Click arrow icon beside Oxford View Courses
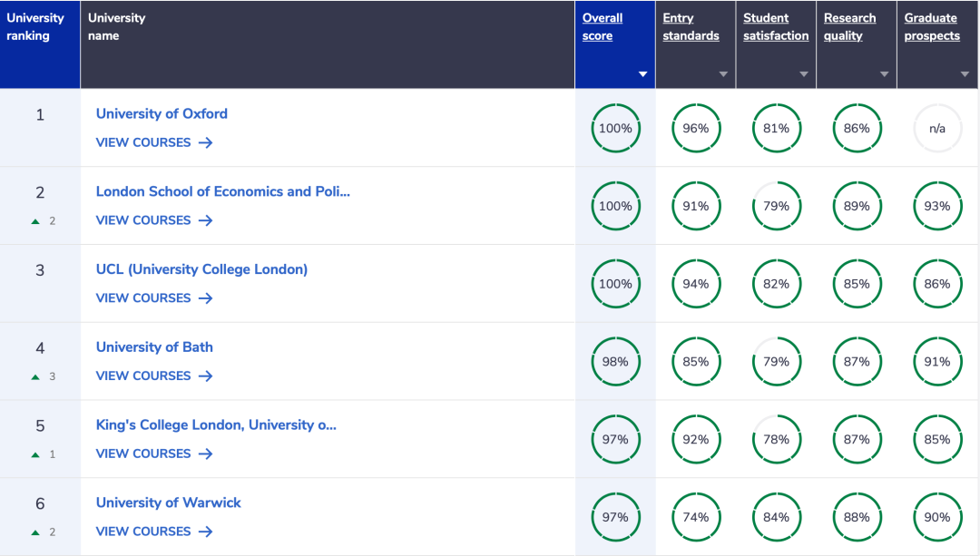980x556 pixels. 206,143
